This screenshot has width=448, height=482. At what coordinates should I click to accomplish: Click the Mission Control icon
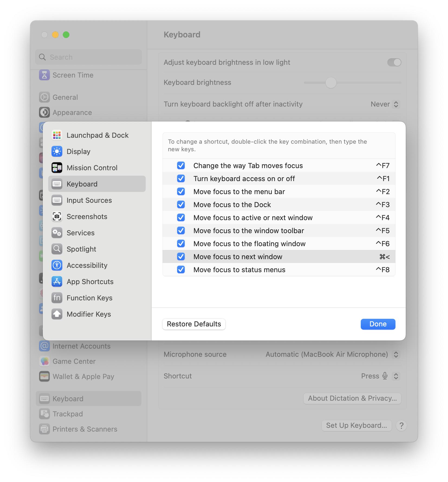pos(57,168)
